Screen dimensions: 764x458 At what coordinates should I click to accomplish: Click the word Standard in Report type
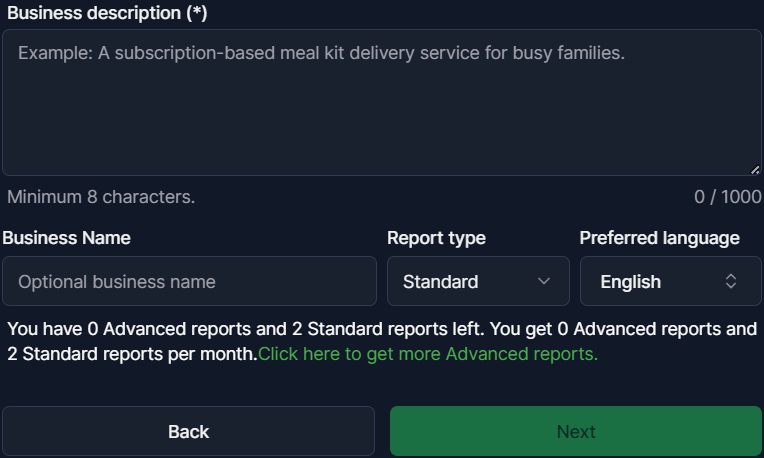point(440,282)
